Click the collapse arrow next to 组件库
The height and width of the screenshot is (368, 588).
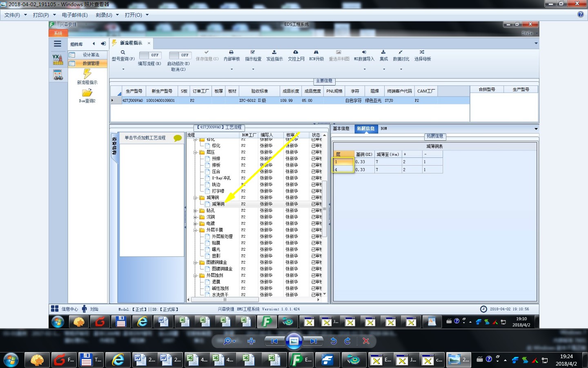(94, 44)
